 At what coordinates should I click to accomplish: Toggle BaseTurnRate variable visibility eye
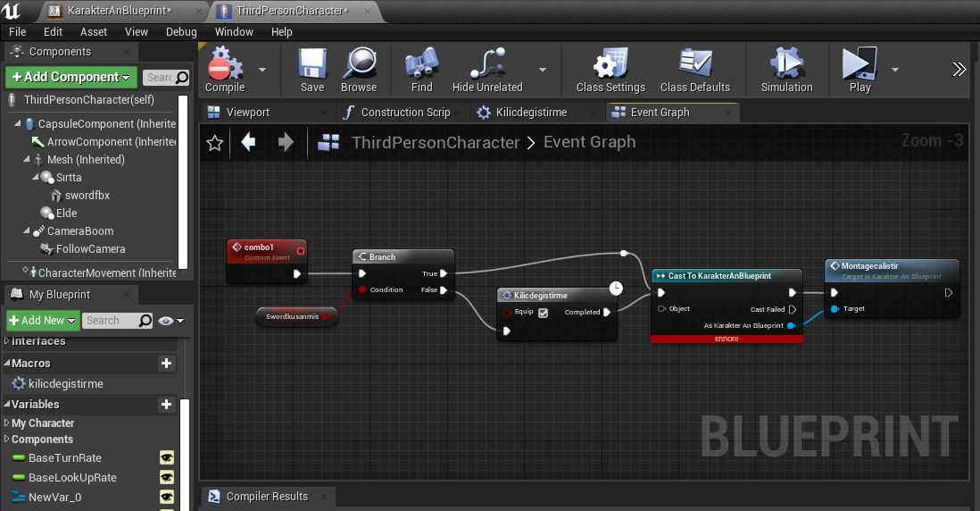[x=166, y=457]
